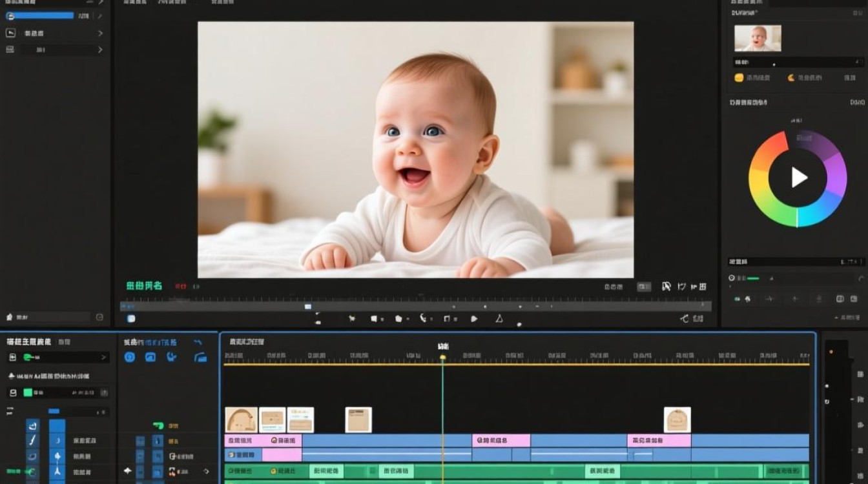Click the white square icon in left panel's second row
This screenshot has height=484, width=868.
tap(10, 33)
